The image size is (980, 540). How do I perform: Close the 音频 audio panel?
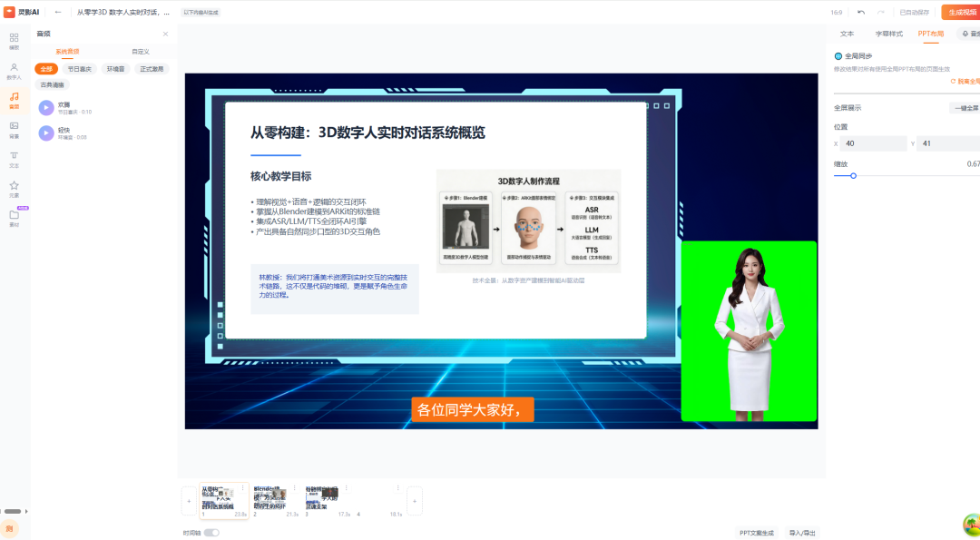[x=166, y=34]
